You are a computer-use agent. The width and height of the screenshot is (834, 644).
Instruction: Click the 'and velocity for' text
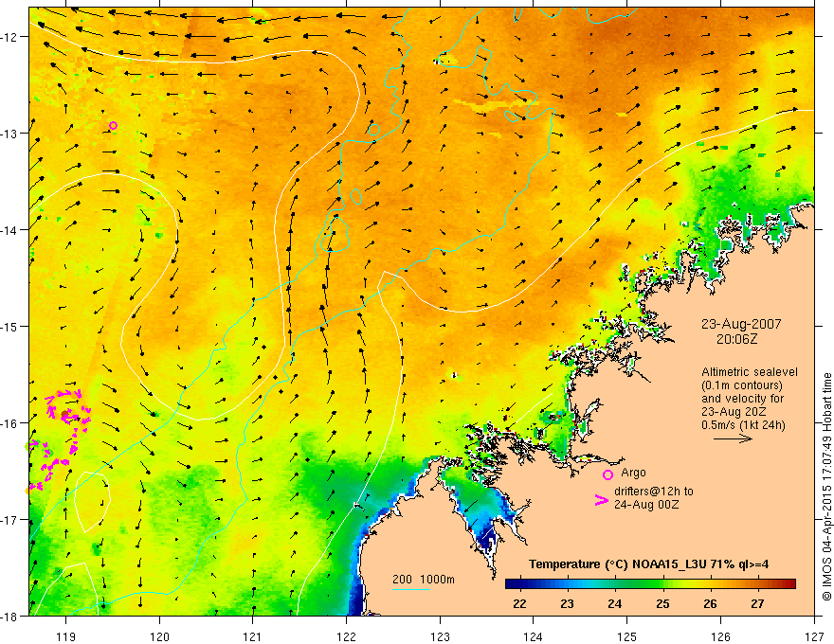(x=742, y=399)
